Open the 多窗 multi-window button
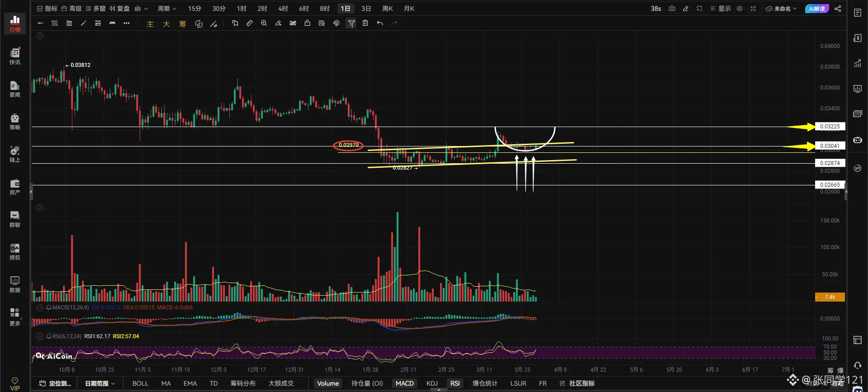Viewport: 868px width, 392px height. 95,9
